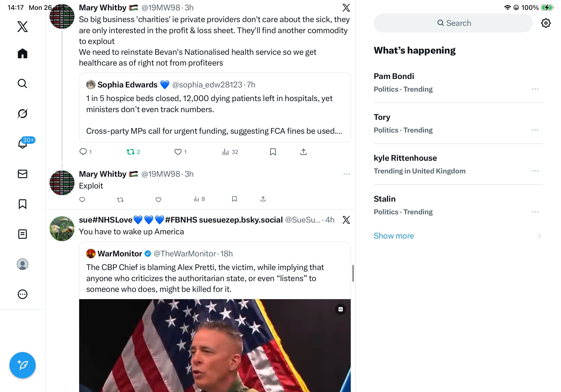This screenshot has width=561, height=392.
Task: Open more options on the "Exploit" reply
Action: [347, 174]
